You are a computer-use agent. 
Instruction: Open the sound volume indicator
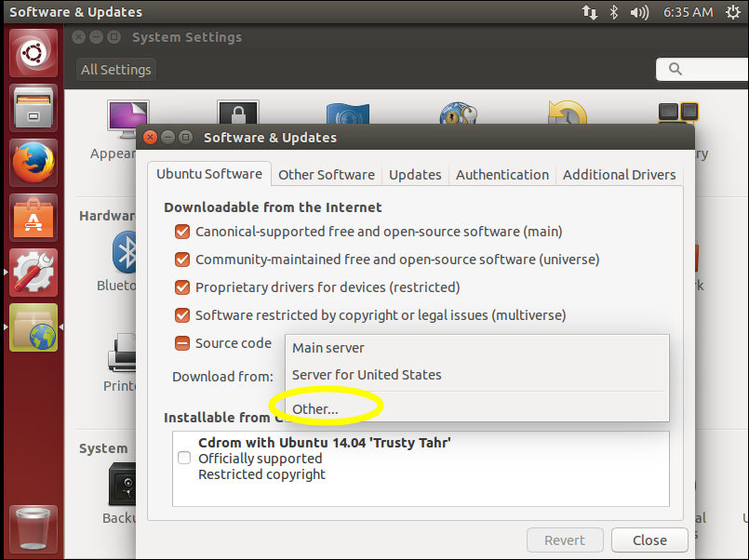point(639,12)
